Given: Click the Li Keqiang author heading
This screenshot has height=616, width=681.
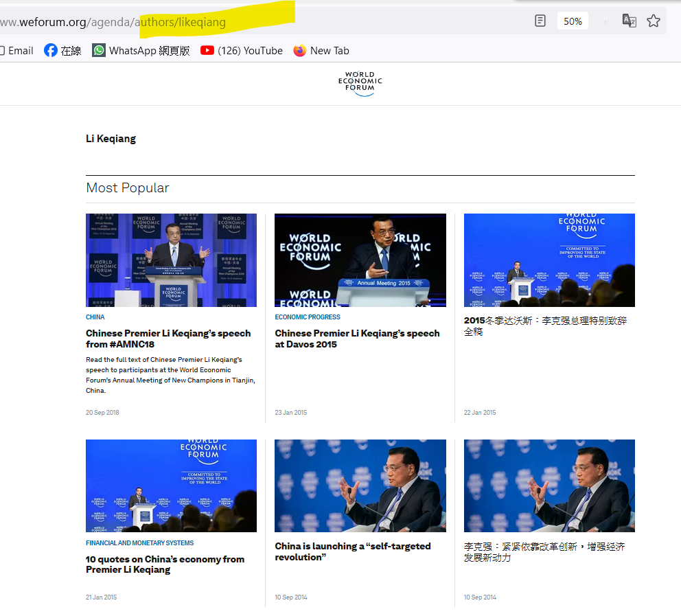Looking at the screenshot, I should [x=111, y=139].
